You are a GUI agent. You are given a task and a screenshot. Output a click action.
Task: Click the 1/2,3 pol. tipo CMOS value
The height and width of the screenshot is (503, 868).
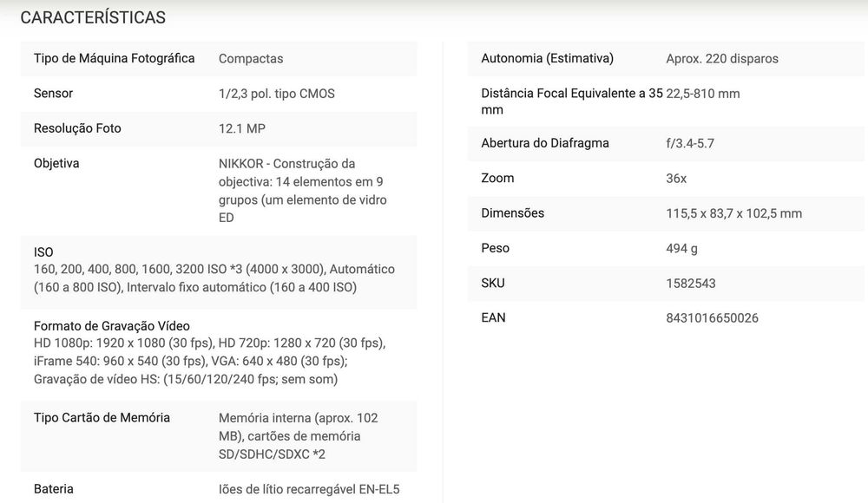[x=277, y=94]
